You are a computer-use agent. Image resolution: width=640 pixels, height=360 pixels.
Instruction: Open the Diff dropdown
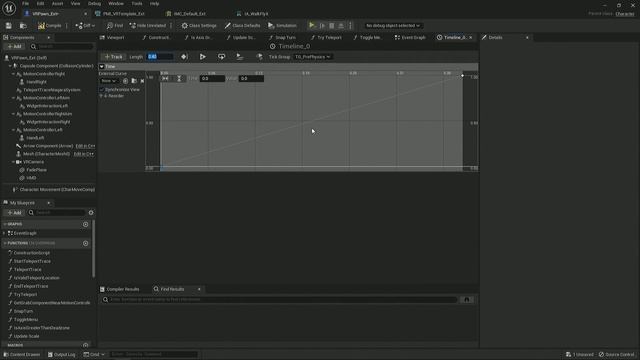(85, 25)
